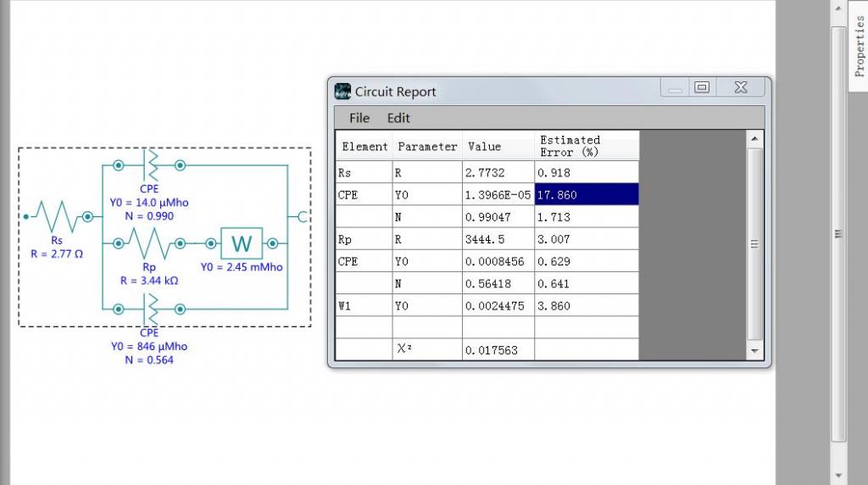Open the Edit menu in Circuit Report

(x=398, y=118)
